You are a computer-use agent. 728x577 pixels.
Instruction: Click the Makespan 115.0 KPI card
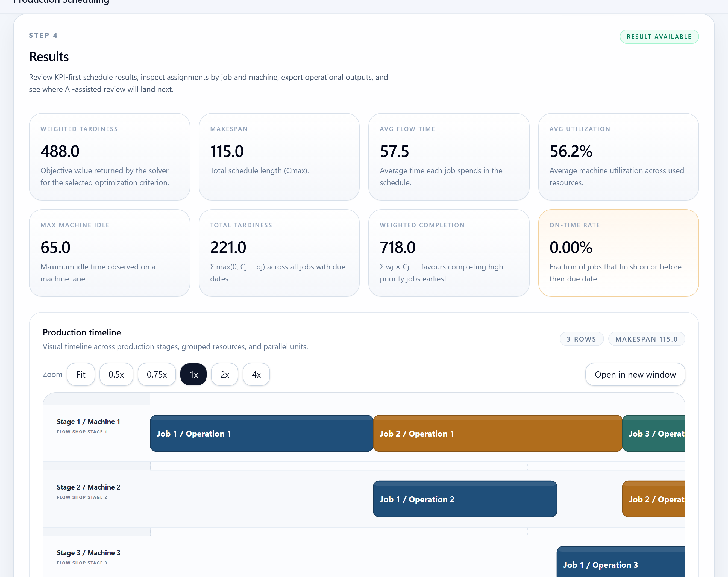click(279, 157)
